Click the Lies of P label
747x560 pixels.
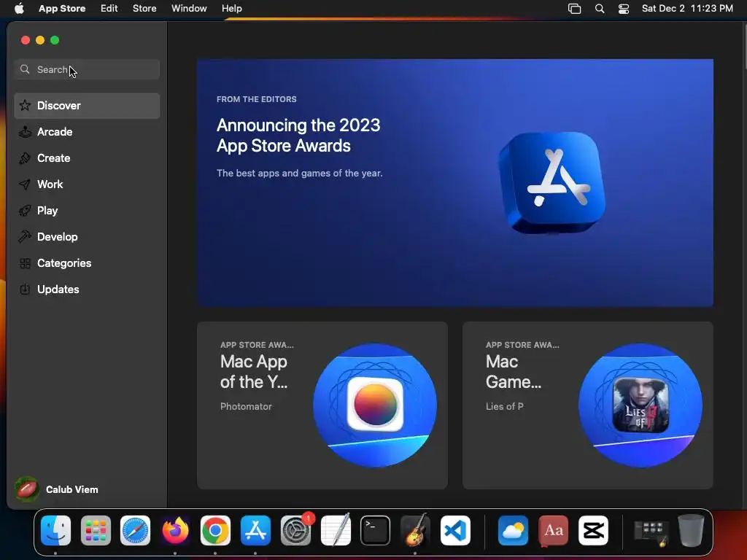(x=505, y=406)
